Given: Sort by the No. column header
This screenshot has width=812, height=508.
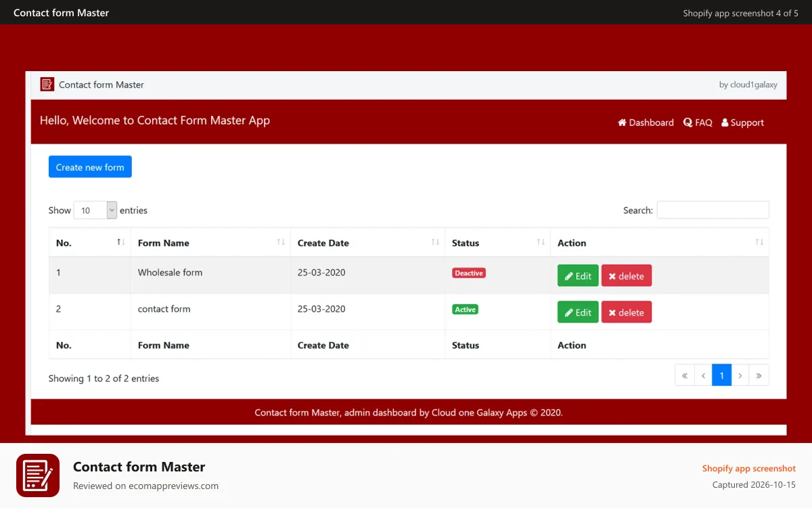Looking at the screenshot, I should 89,242.
